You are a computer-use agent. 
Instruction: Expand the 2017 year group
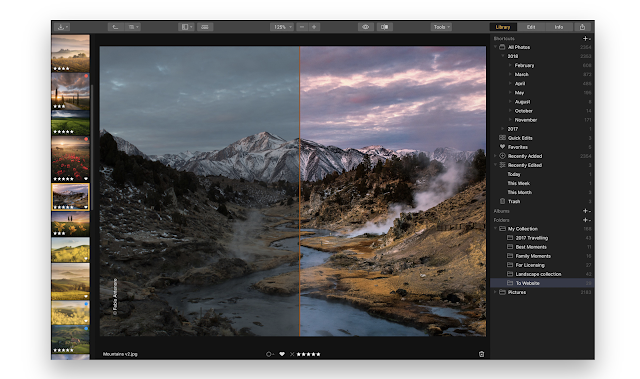503,129
